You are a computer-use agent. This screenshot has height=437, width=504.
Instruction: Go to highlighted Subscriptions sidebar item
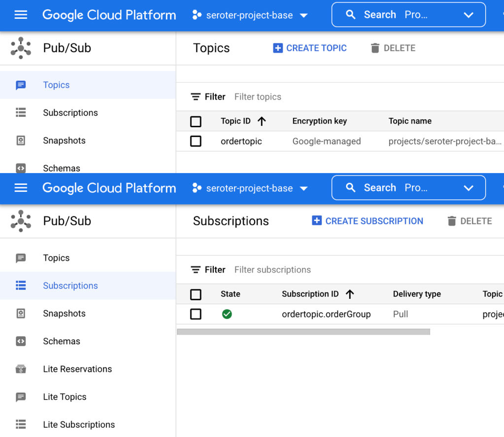(x=70, y=286)
